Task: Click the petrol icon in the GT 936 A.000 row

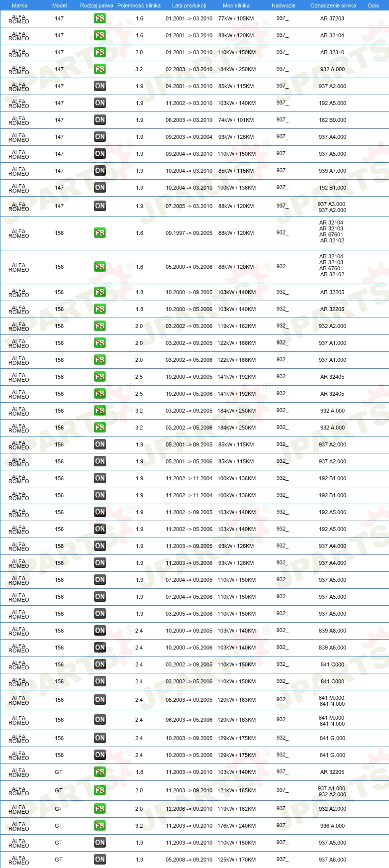Action: click(100, 826)
